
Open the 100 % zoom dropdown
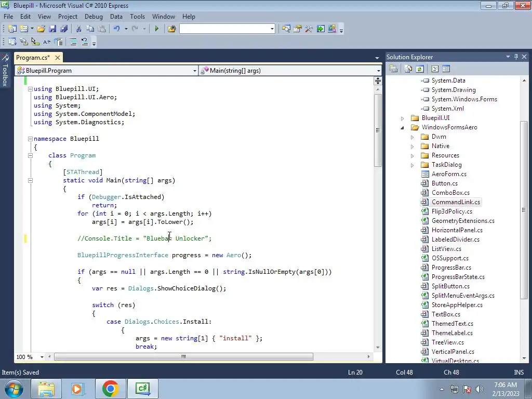[x=42, y=357]
